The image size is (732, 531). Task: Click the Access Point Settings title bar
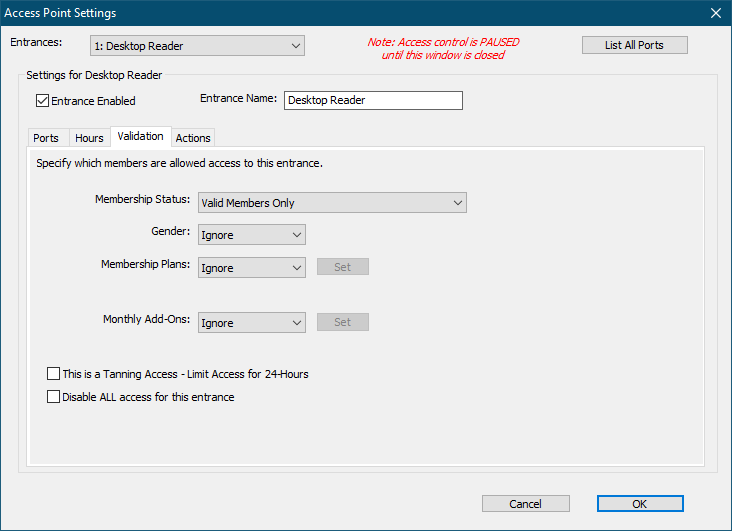point(300,13)
